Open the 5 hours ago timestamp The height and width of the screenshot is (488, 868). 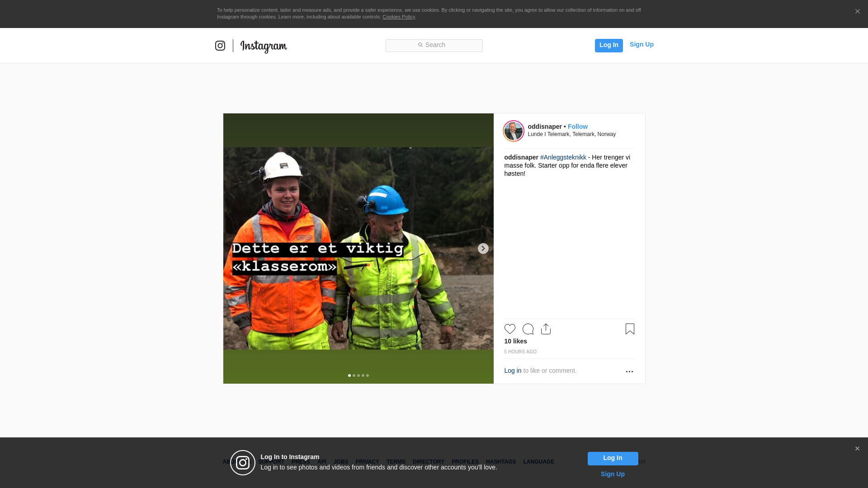520,352
